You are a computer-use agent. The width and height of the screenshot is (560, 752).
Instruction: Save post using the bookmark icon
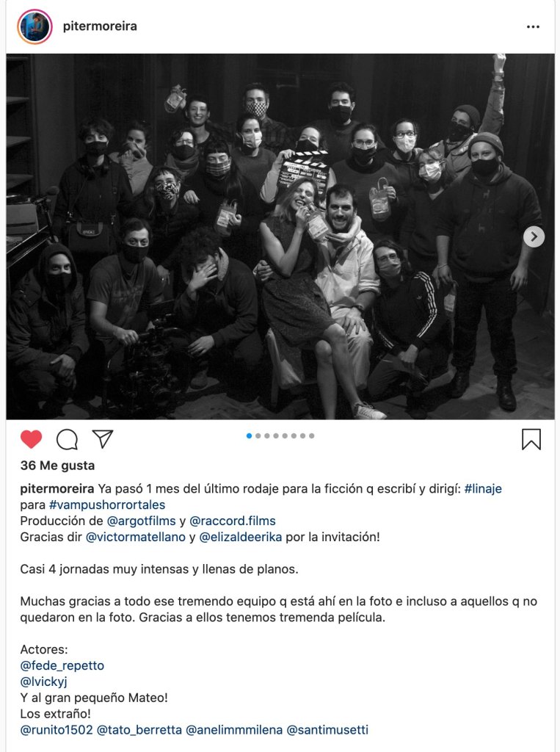(x=531, y=439)
